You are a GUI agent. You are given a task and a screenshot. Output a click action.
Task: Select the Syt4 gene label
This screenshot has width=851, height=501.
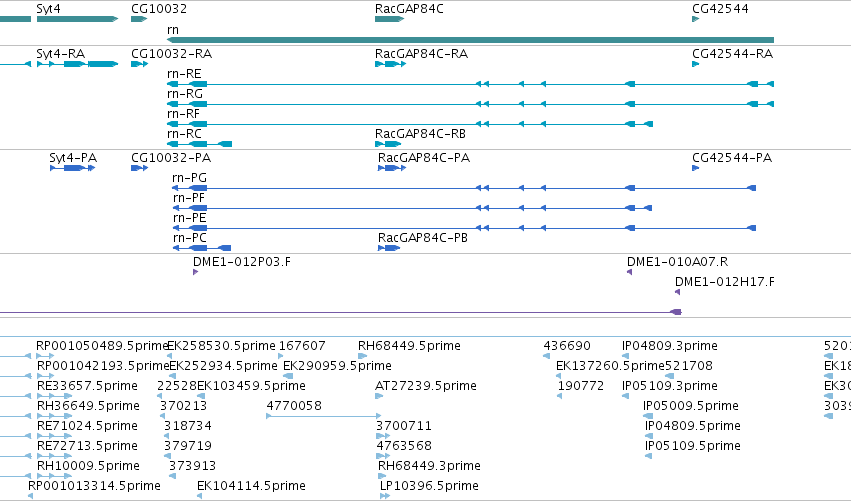[x=48, y=9]
